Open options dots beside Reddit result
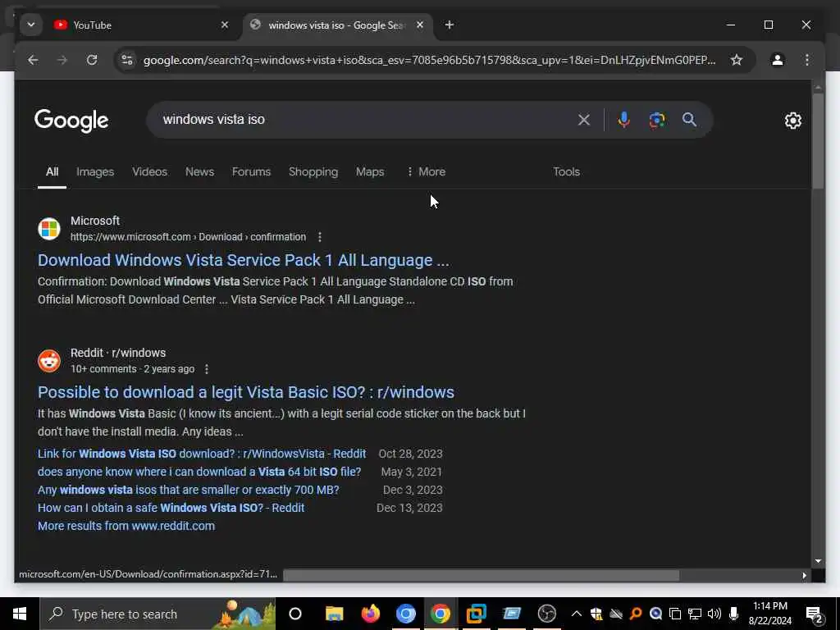840x630 pixels. tap(207, 369)
